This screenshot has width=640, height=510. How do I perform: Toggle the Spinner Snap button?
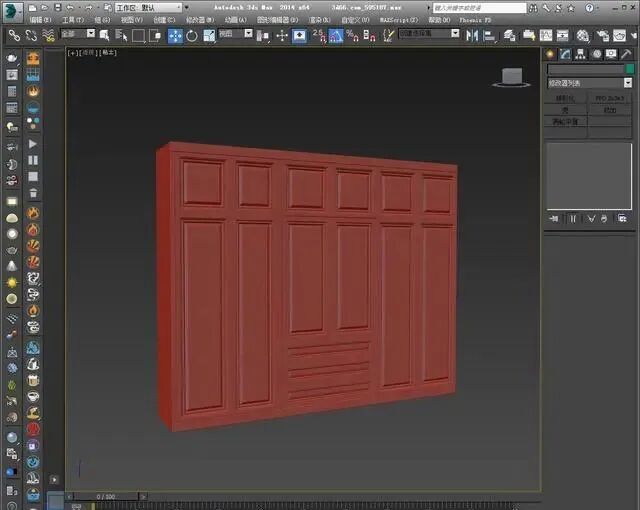click(x=369, y=36)
